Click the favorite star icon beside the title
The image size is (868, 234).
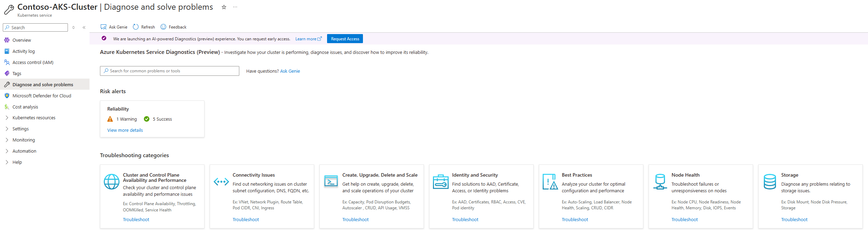click(224, 7)
